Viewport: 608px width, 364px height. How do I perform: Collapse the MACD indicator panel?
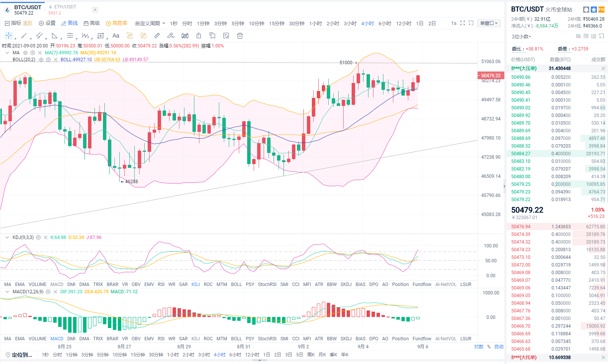coord(7,292)
